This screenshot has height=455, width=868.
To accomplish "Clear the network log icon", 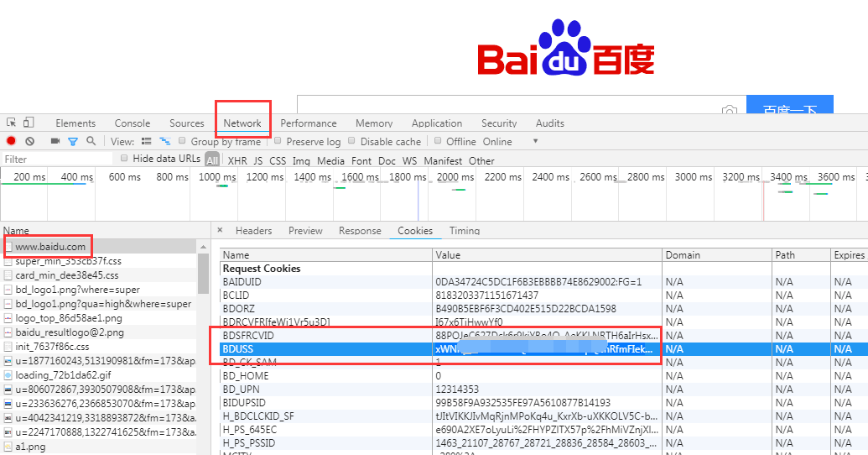I will tap(30, 141).
